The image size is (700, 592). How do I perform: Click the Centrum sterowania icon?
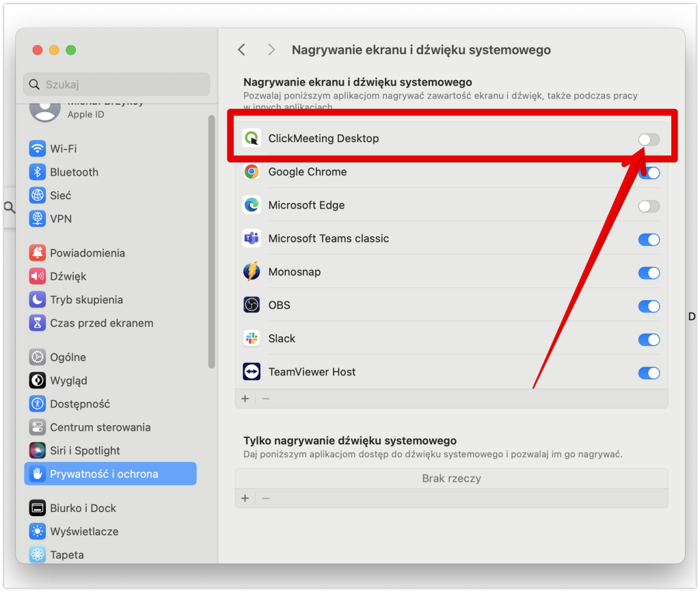[x=38, y=427]
